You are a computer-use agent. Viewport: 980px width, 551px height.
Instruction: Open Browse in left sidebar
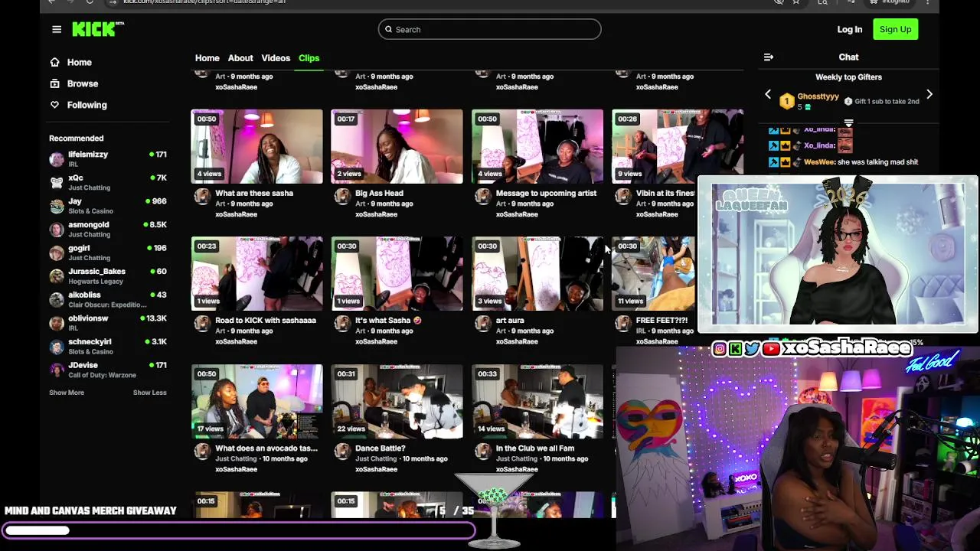pos(83,83)
